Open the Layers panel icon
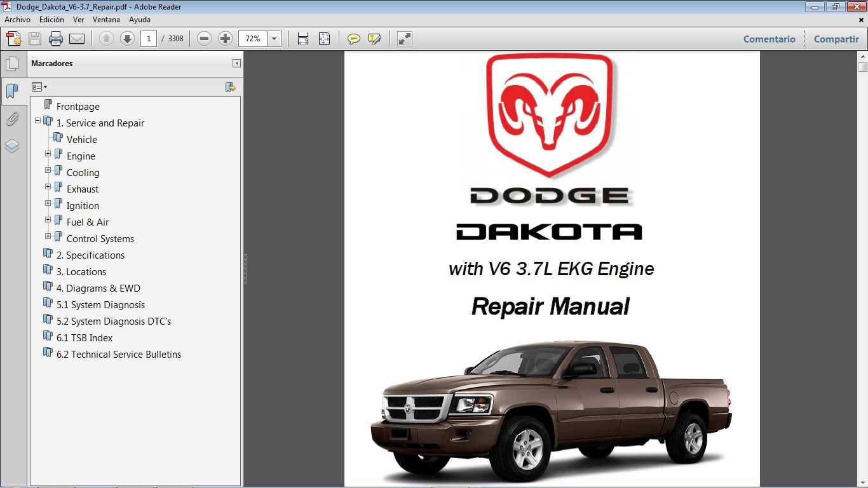This screenshot has height=488, width=868. 12,146
